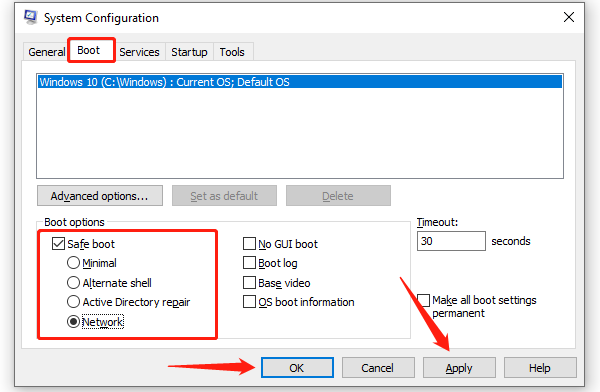This screenshot has width=600, height=392.
Task: Check OS boot information
Action: (249, 302)
